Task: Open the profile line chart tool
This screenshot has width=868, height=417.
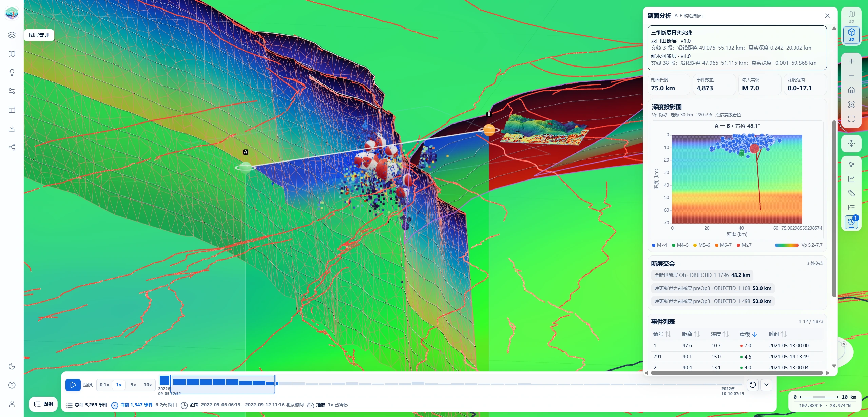Action: click(x=851, y=179)
